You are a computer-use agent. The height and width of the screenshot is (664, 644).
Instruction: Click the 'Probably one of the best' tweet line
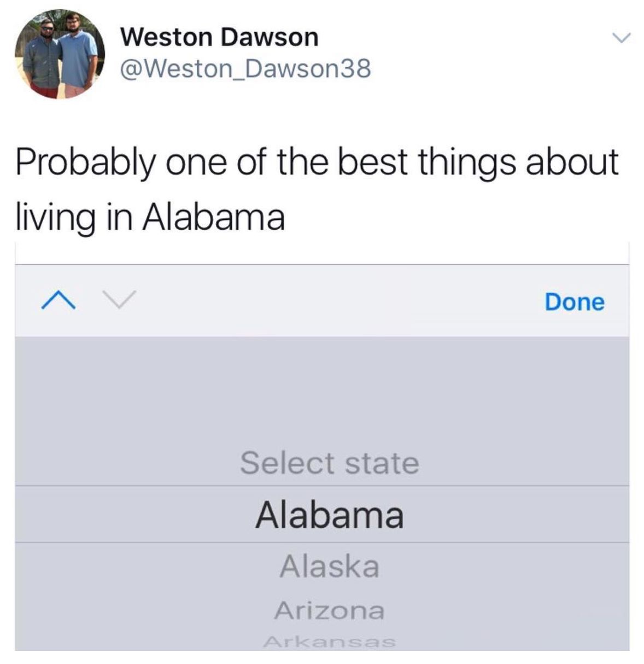pyautogui.click(x=317, y=164)
